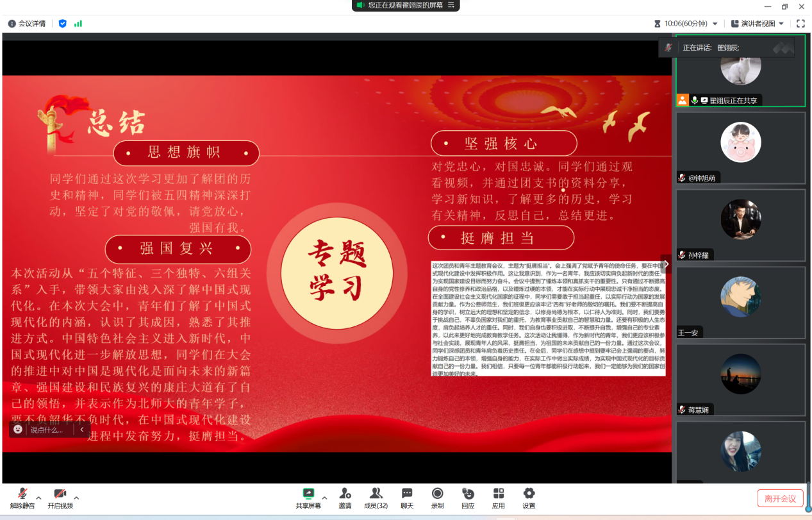Click the network signal bars icon
812x520 pixels.
click(78, 24)
